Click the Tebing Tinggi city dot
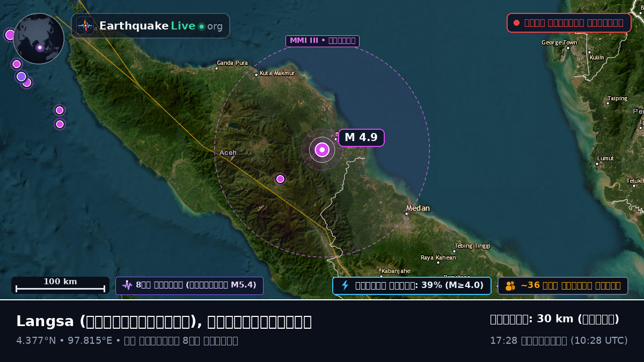Image resolution: width=644 pixels, height=362 pixels. 454,251
